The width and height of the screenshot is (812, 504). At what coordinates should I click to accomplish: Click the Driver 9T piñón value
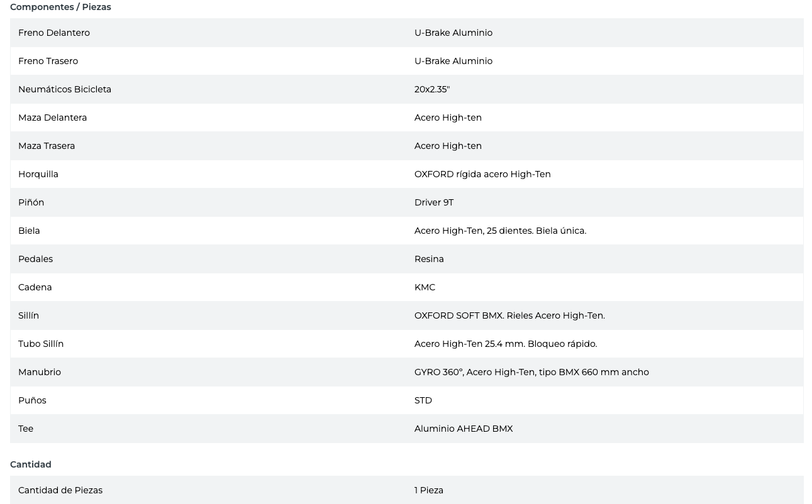coord(433,202)
